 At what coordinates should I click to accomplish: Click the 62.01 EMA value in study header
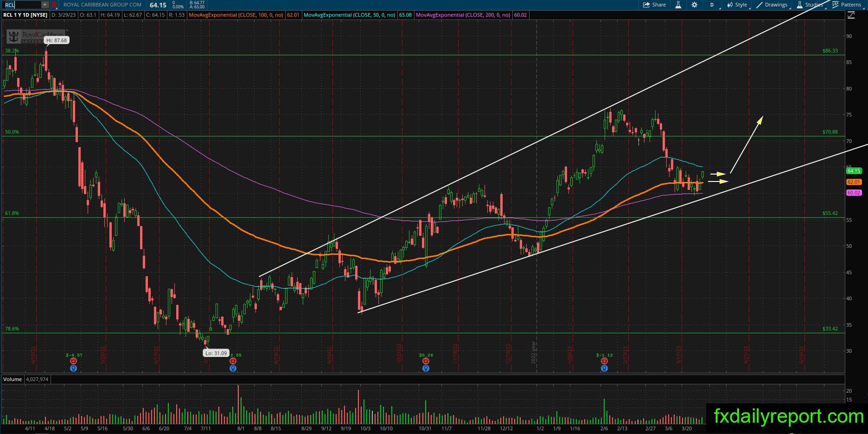point(293,15)
